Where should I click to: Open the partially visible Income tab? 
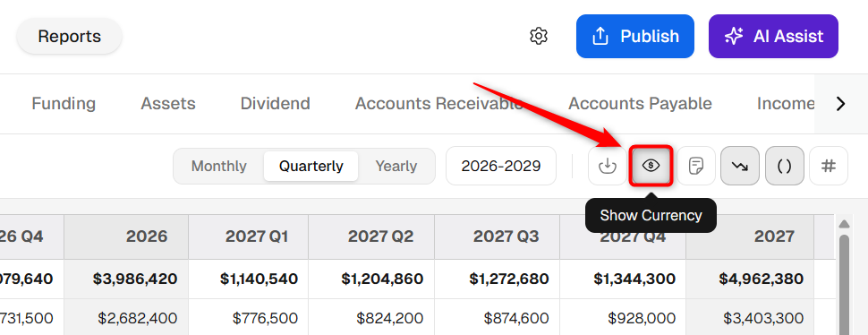[x=786, y=104]
